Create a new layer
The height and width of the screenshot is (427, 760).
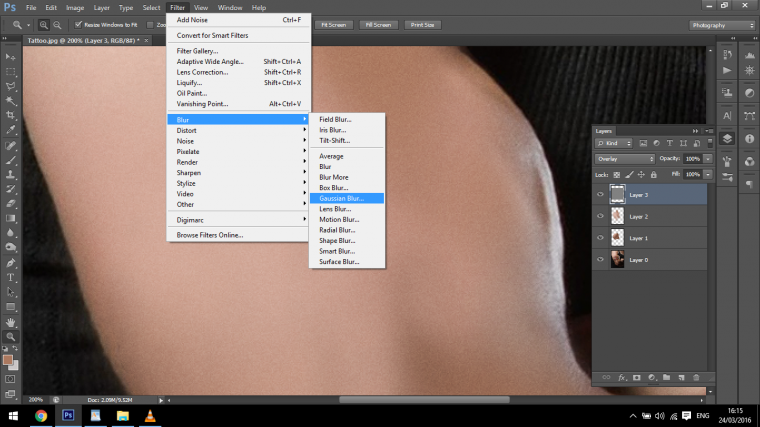coord(681,378)
